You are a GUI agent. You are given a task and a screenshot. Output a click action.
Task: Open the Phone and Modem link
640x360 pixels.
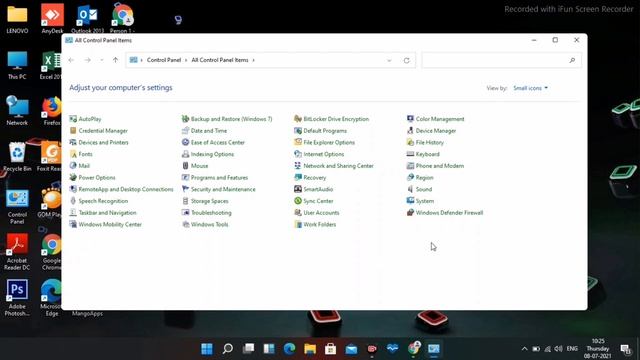tap(440, 166)
